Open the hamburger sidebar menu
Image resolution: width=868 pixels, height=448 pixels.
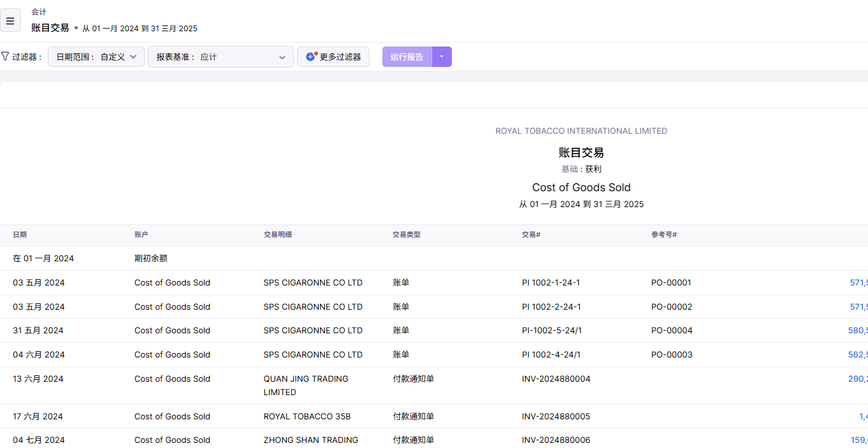[x=10, y=20]
